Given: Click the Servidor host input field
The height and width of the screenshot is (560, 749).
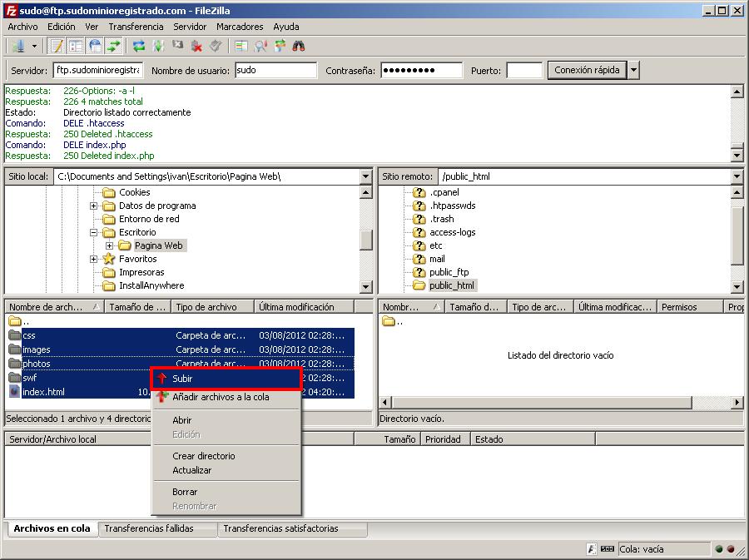Looking at the screenshot, I should [x=98, y=70].
